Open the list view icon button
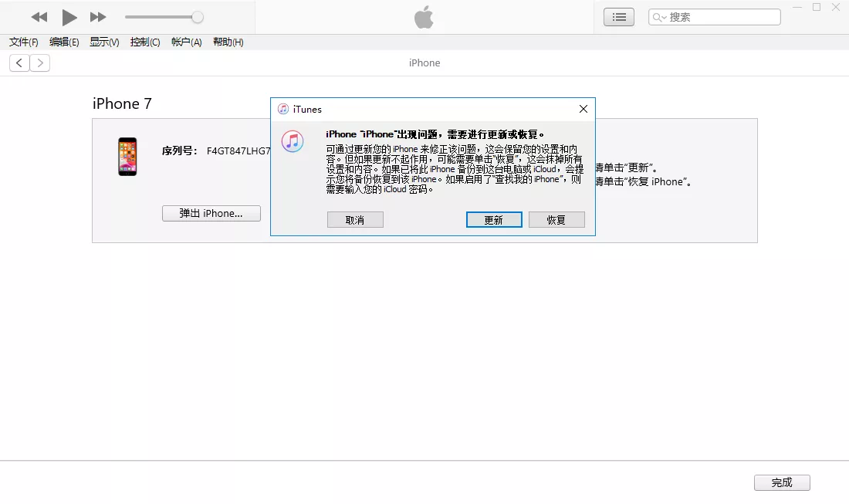Viewport: 849px width, 504px height. [618, 17]
